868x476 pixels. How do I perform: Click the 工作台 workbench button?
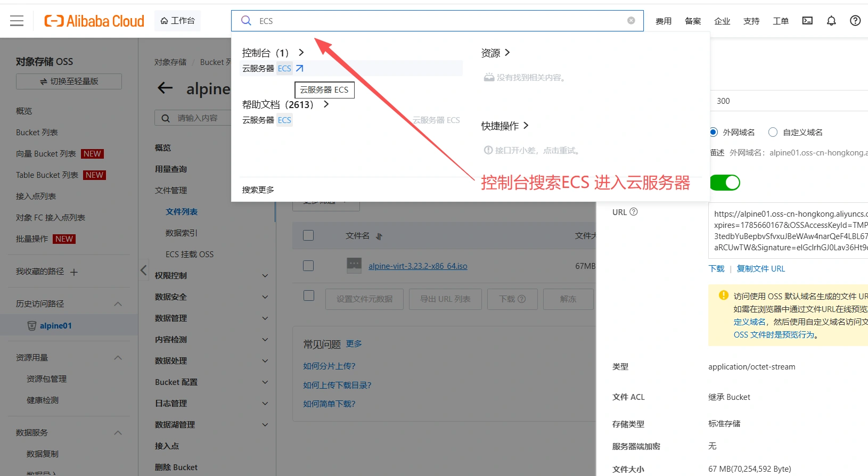pyautogui.click(x=178, y=21)
